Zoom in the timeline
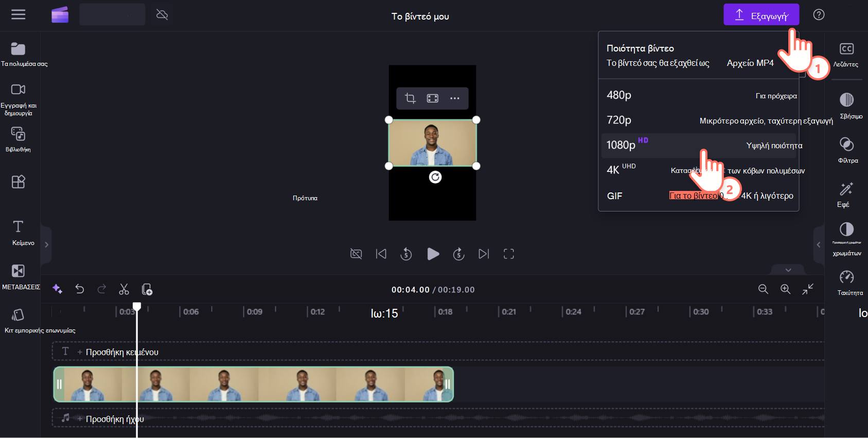 pyautogui.click(x=786, y=289)
